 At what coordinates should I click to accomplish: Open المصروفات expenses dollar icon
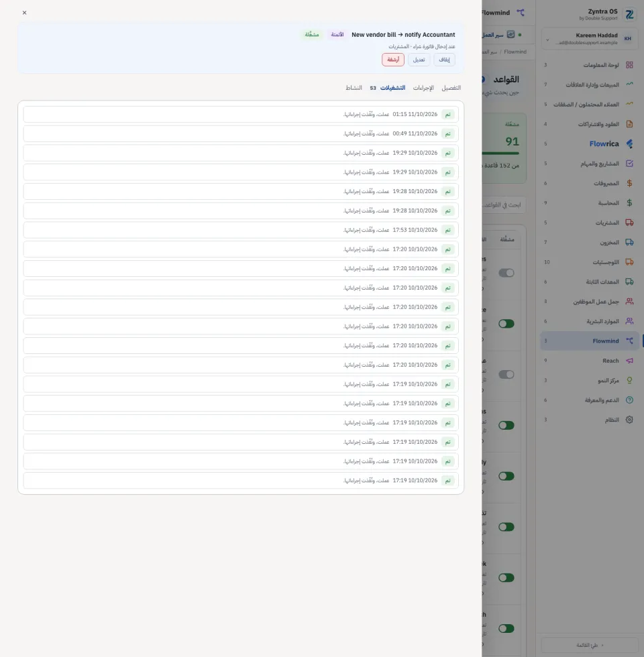(x=629, y=183)
